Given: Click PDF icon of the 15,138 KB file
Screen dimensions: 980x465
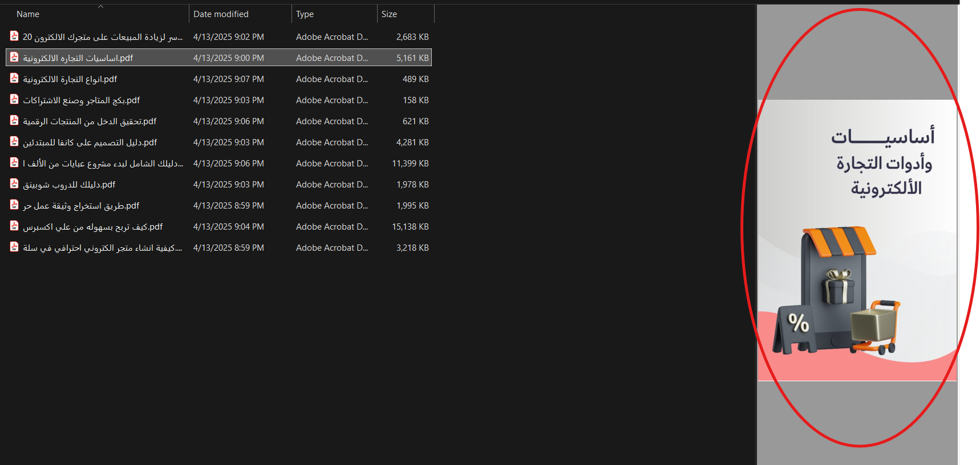Looking at the screenshot, I should tap(14, 226).
